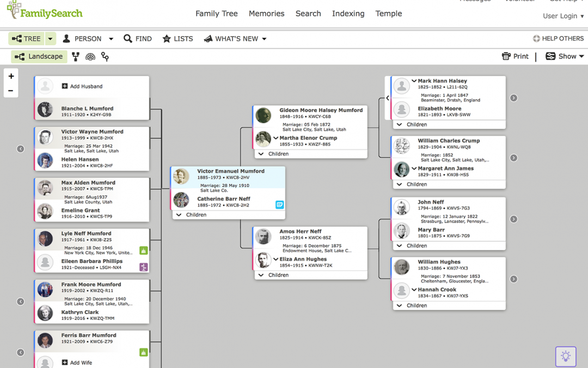Click the HELP OTHERS globe icon
The height and width of the screenshot is (368, 588).
[536, 38]
